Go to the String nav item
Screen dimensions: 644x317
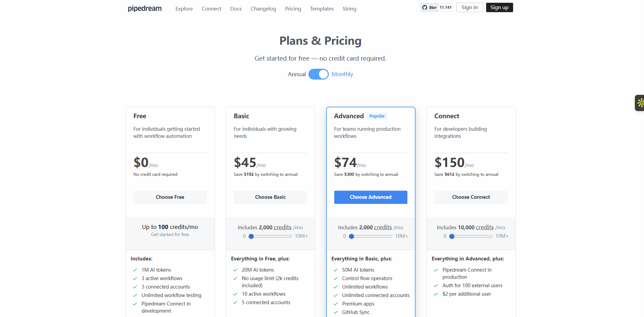click(x=349, y=8)
